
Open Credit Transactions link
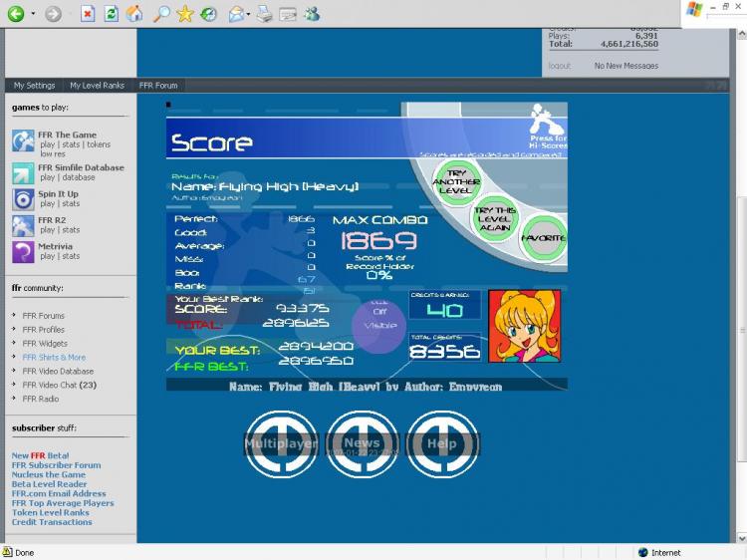52,522
